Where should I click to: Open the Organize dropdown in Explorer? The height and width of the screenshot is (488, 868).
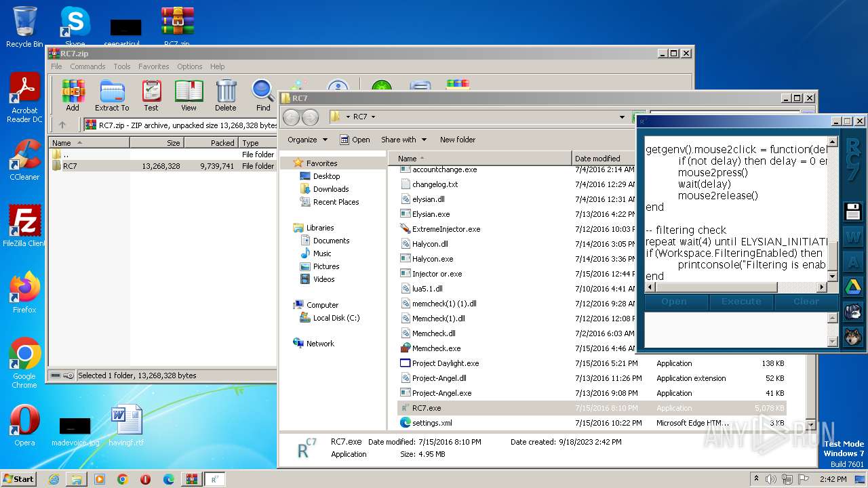[x=307, y=140]
